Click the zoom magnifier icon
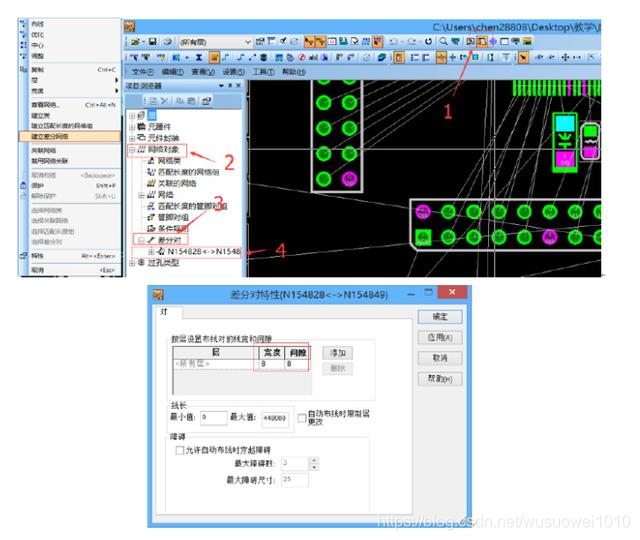 pyautogui.click(x=443, y=41)
